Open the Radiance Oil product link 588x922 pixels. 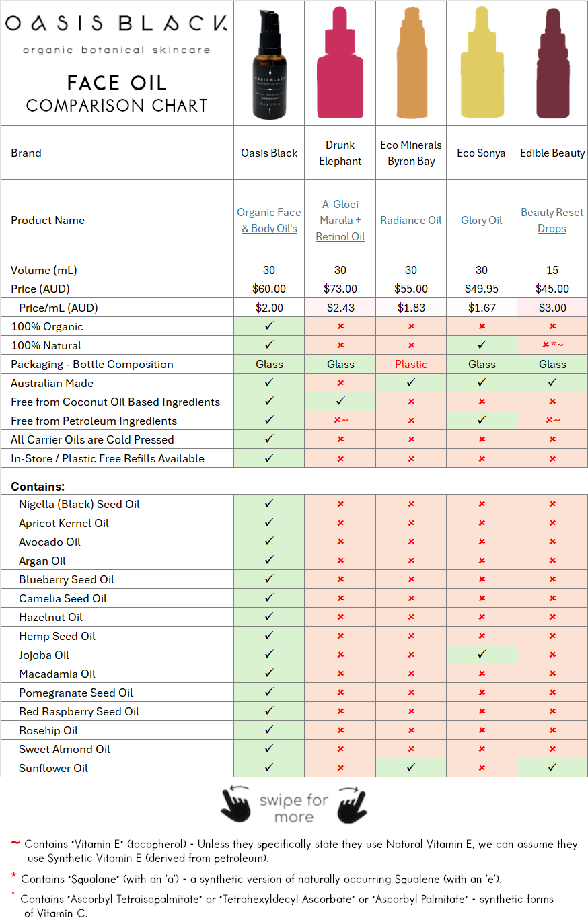410,220
